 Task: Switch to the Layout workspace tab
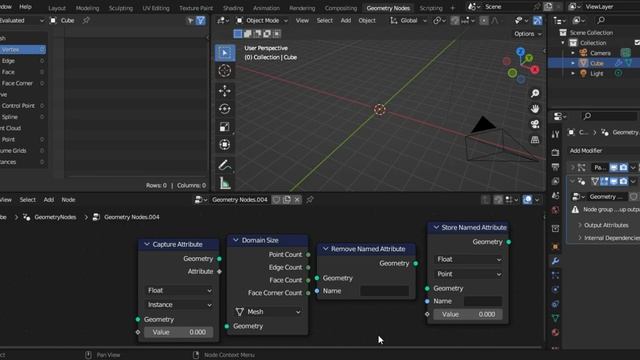[x=57, y=8]
